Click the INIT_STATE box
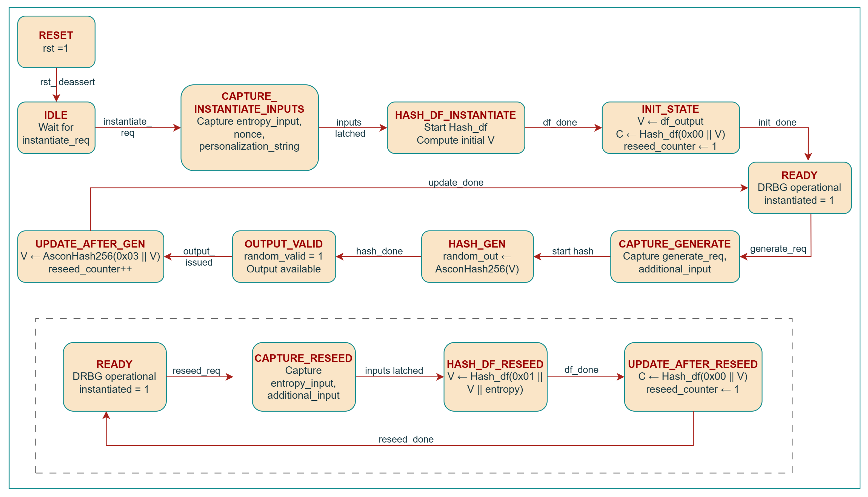Image resolution: width=868 pixels, height=497 pixels. click(x=671, y=128)
